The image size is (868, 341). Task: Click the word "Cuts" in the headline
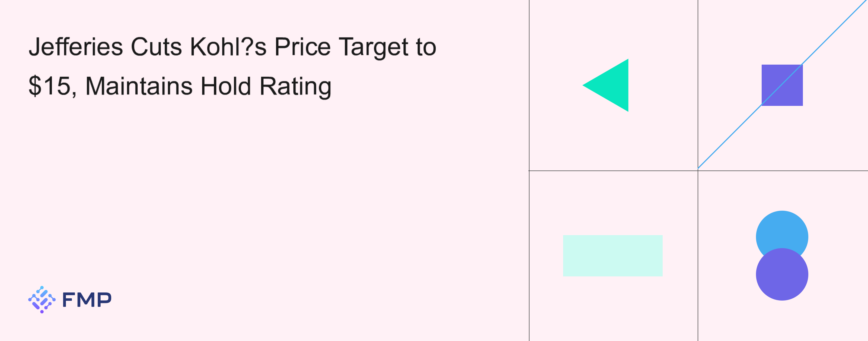click(x=156, y=47)
